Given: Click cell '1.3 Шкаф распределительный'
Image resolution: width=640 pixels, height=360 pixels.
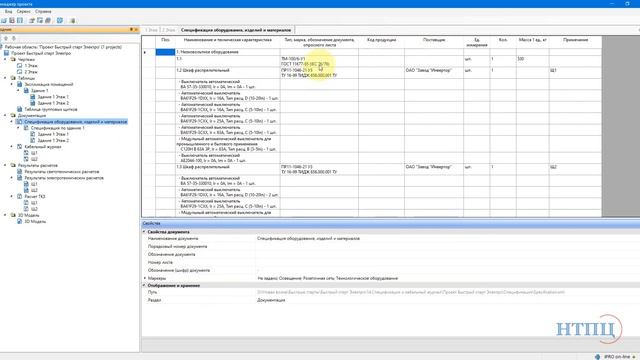Looking at the screenshot, I should tap(228, 169).
